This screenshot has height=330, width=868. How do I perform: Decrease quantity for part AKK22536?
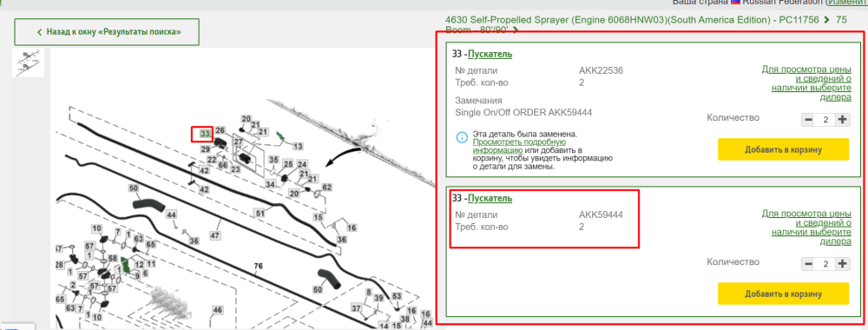click(x=808, y=119)
